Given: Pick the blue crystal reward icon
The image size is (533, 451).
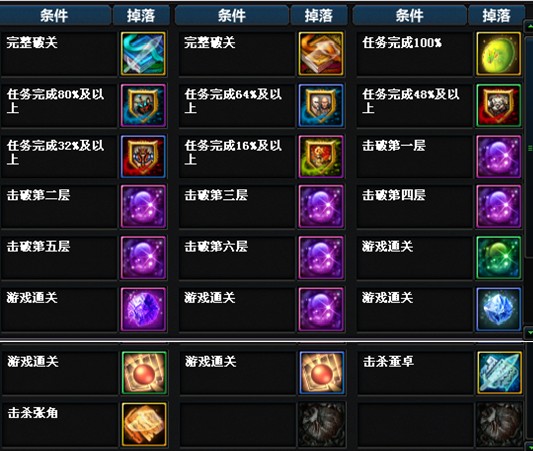Looking at the screenshot, I should 499,309.
